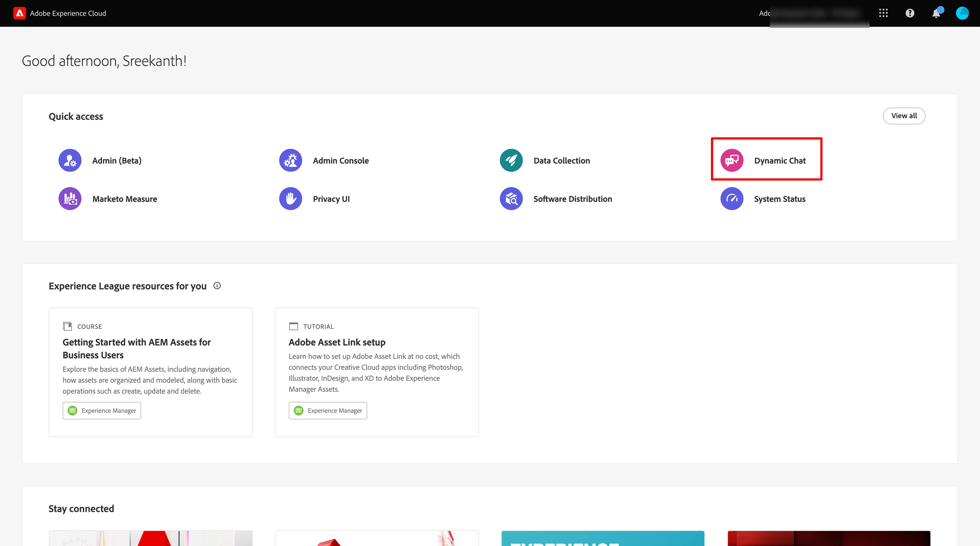The height and width of the screenshot is (546, 980).
Task: Click View all in Quick access
Action: point(903,116)
